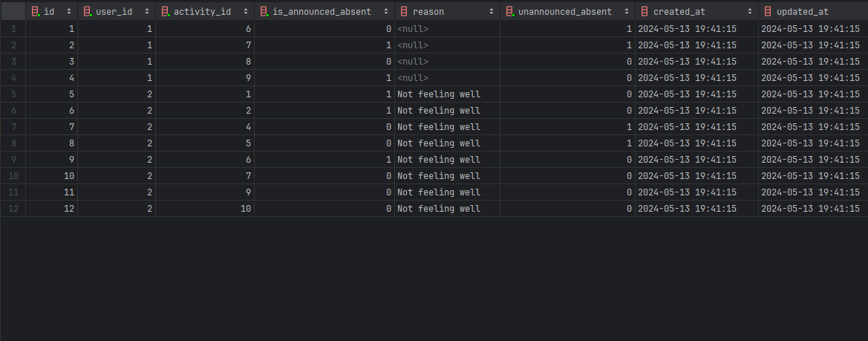868x341 pixels.
Task: Toggle sort arrows on id column
Action: coord(70,12)
